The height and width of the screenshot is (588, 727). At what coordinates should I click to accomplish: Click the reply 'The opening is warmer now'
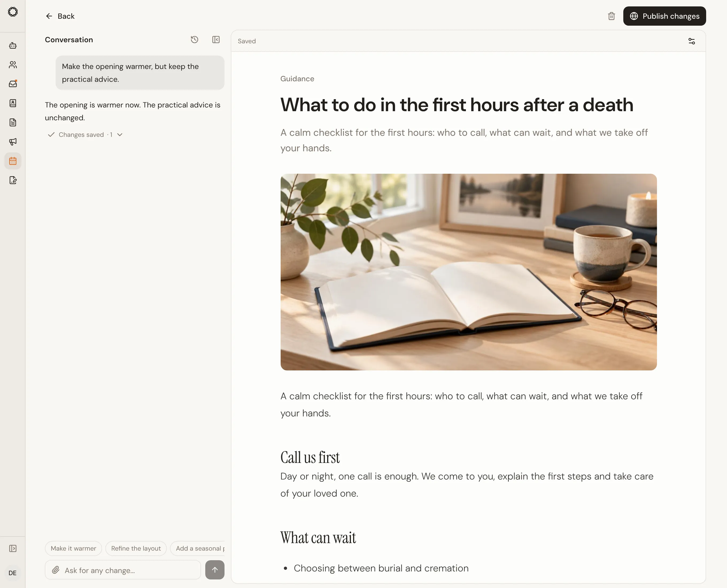coord(133,111)
